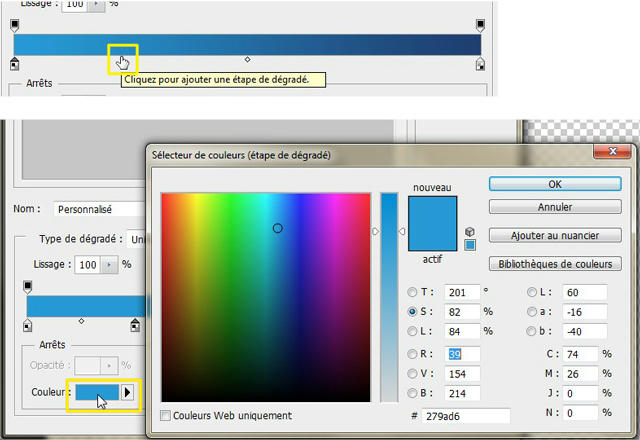Image resolution: width=640 pixels, height=440 pixels.
Task: Click the midpoint diamond under the top gradient
Action: click(248, 59)
